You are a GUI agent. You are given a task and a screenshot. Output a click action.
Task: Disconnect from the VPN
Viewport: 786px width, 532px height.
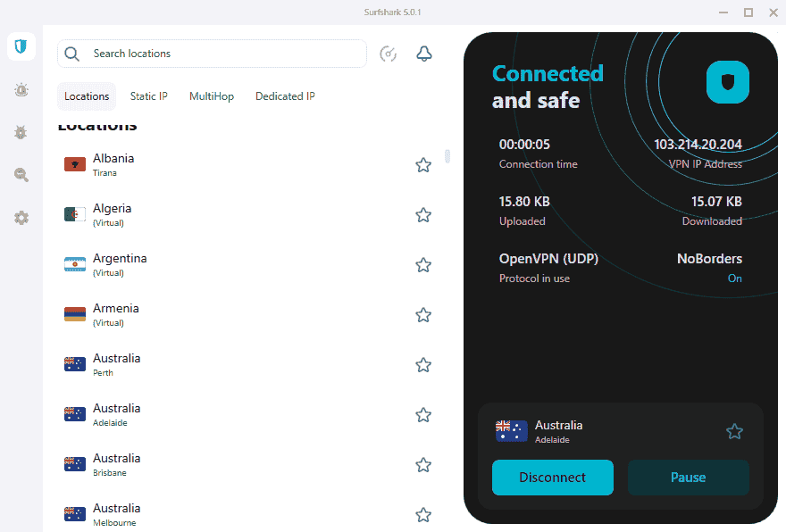552,478
